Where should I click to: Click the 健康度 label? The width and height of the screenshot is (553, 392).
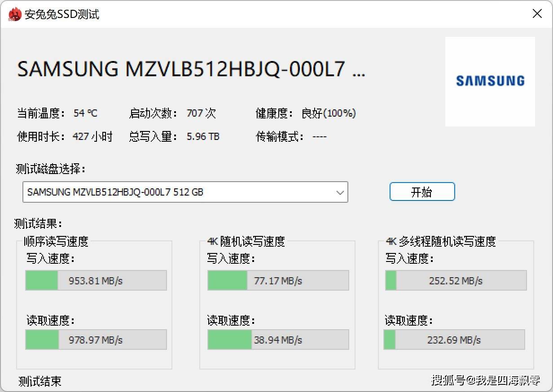pos(275,113)
